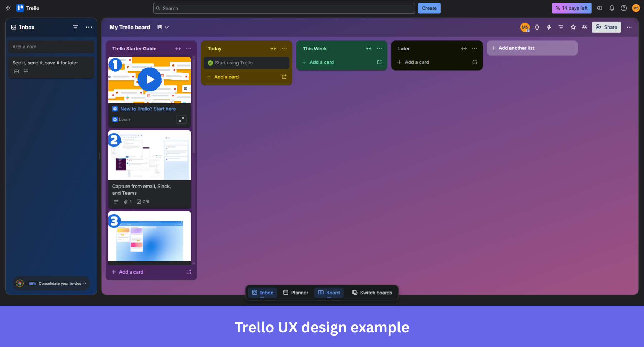Collapse the Trello Starter Guide list

[x=178, y=48]
